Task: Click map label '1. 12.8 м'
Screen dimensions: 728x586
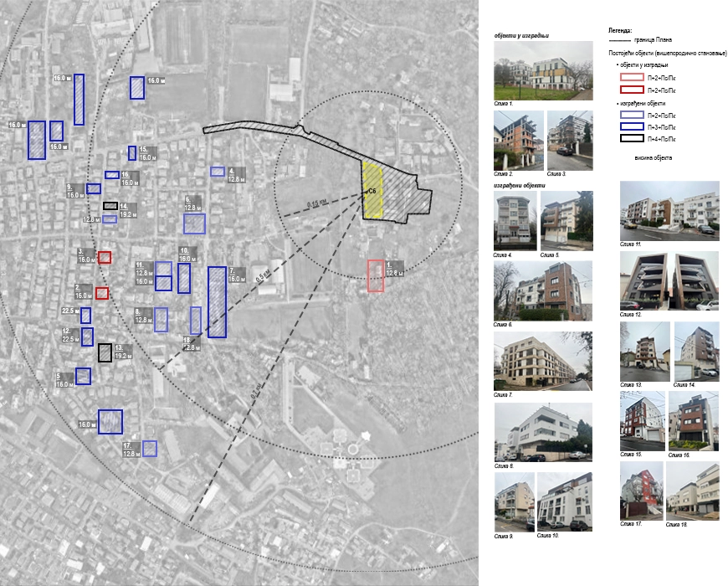Action: [x=394, y=270]
